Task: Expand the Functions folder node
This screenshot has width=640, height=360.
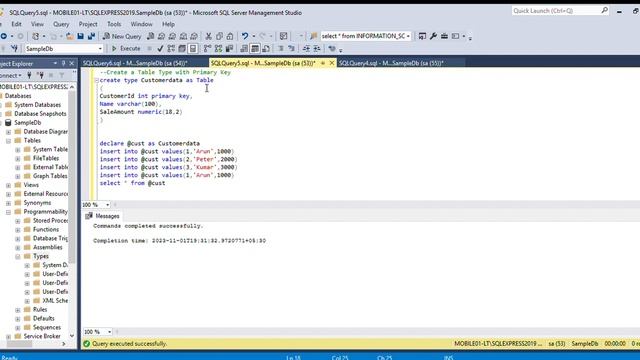Action: (18, 230)
